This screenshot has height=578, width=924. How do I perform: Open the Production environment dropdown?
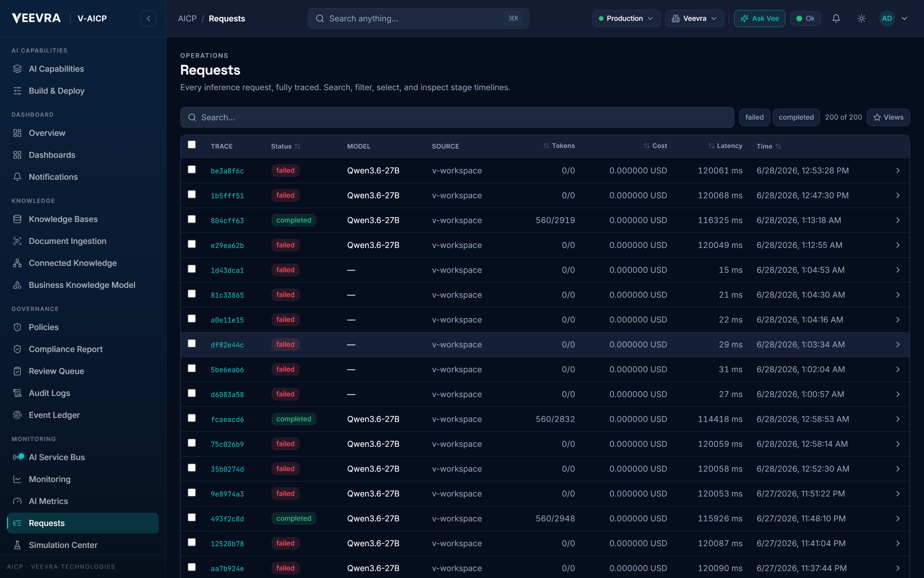click(x=626, y=18)
